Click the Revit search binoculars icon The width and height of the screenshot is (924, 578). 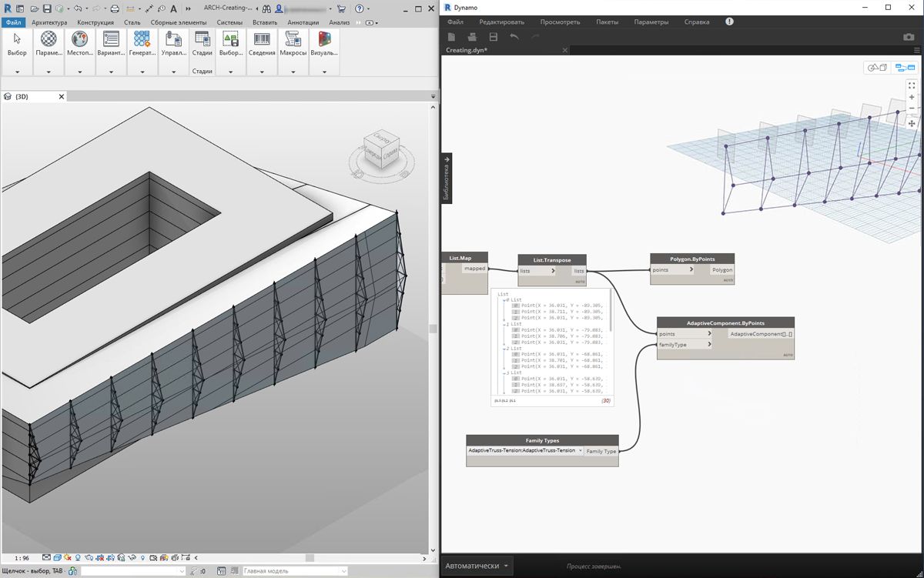[266, 8]
